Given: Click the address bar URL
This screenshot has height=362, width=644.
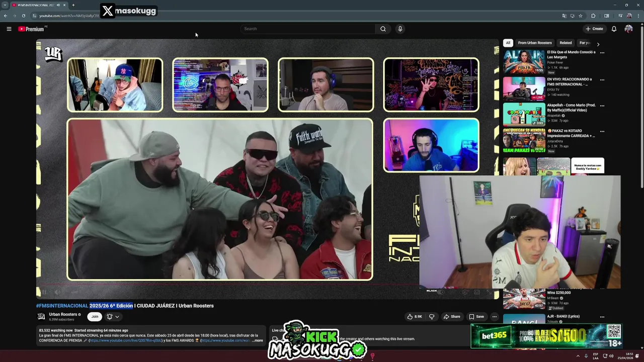Looking at the screenshot, I should point(69,16).
